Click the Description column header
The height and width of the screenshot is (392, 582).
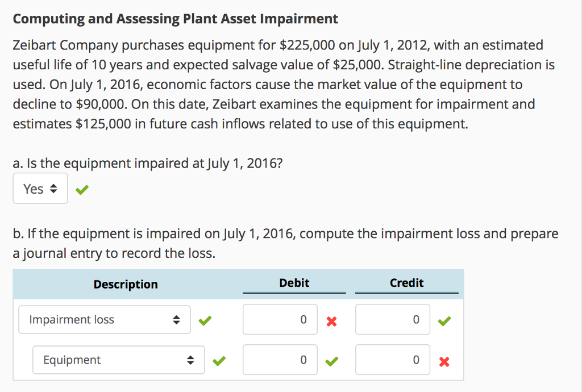coord(126,284)
